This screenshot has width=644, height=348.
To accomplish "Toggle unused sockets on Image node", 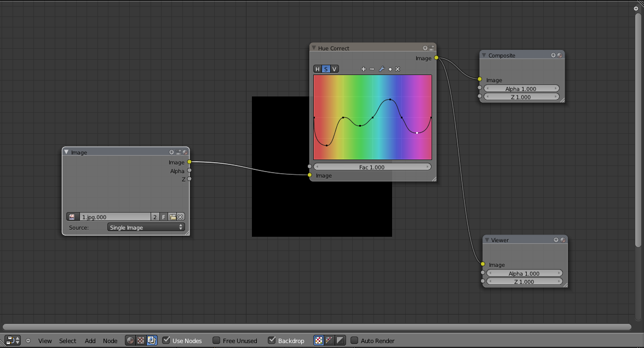I will click(172, 152).
